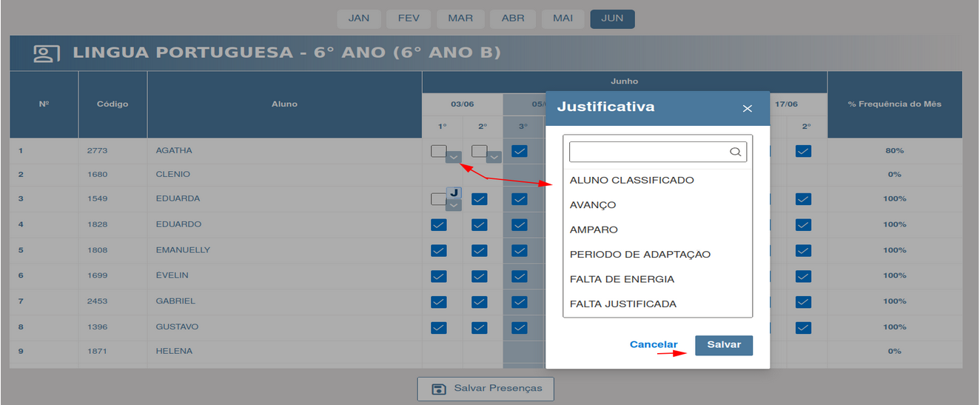
Task: Check Agatha's 1° class presence on 03/06
Action: pos(438,151)
